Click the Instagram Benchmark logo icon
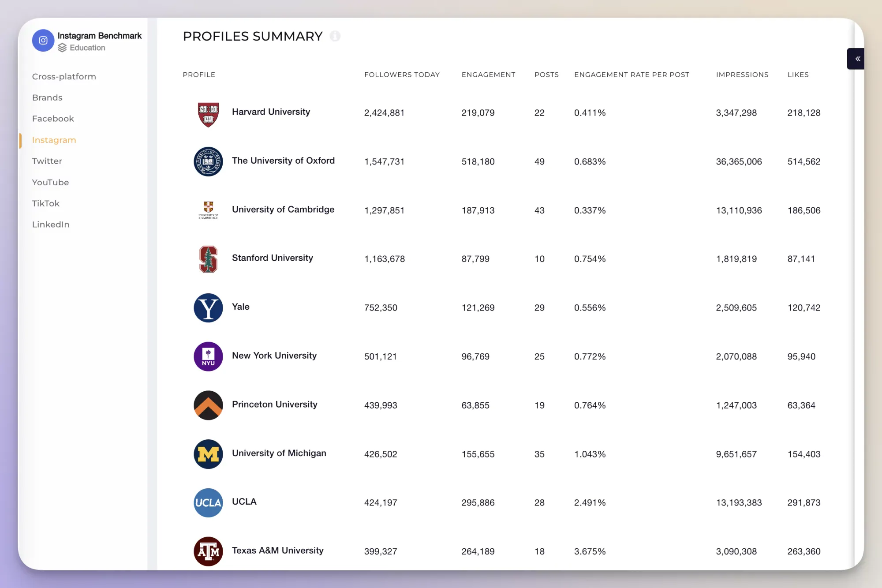This screenshot has height=588, width=882. pyautogui.click(x=43, y=41)
